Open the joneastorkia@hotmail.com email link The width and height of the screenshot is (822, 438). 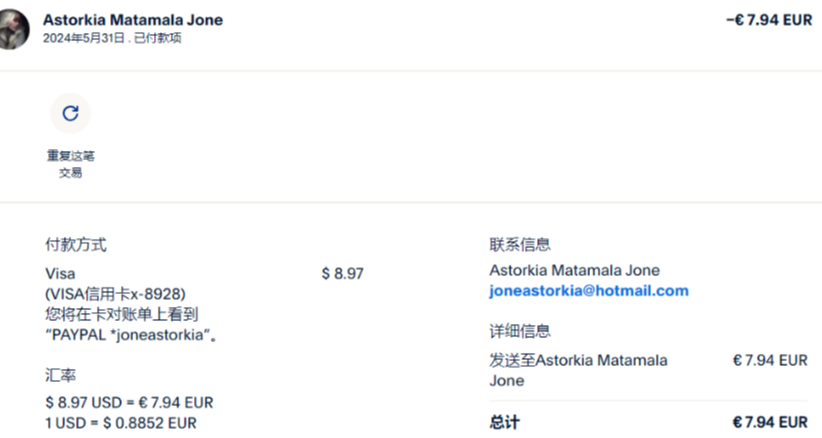pos(588,291)
